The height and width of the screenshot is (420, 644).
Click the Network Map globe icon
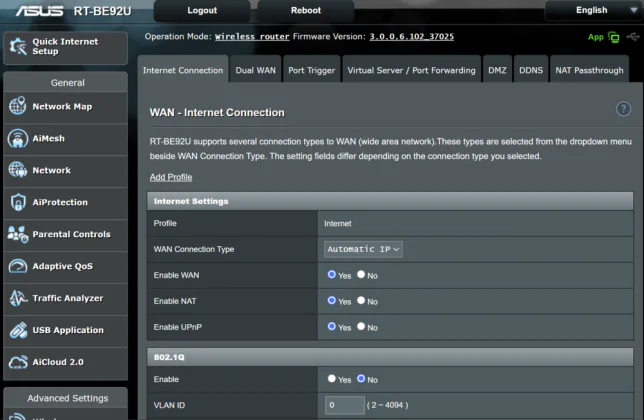point(18,106)
